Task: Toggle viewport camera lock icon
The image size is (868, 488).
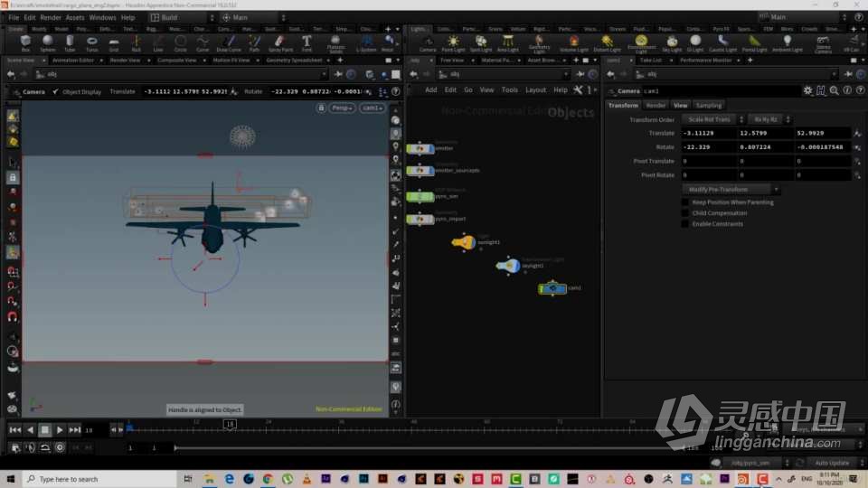Action: click(321, 108)
